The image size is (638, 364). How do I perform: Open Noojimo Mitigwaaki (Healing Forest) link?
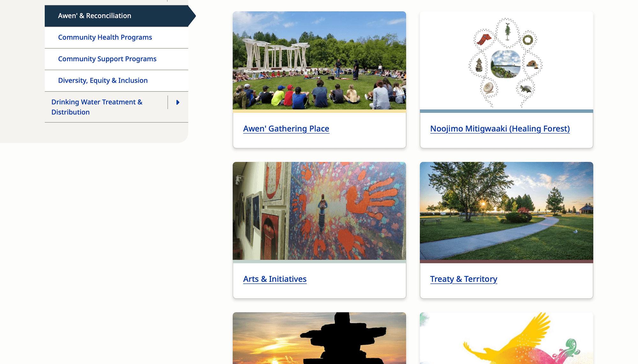[x=500, y=128]
